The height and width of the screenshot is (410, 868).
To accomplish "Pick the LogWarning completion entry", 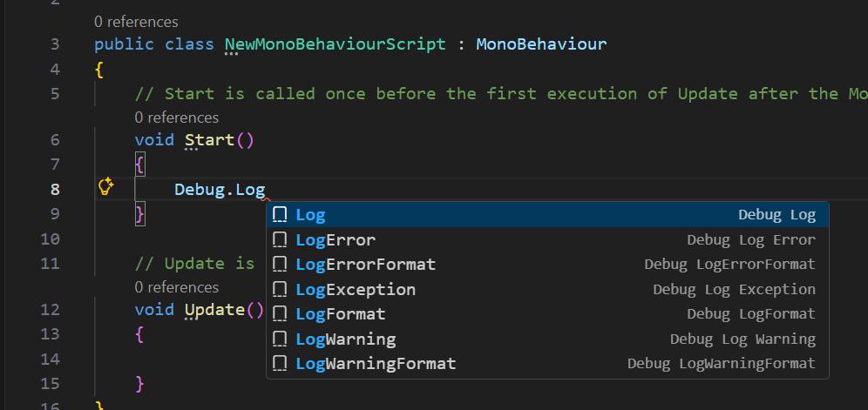I will pyautogui.click(x=346, y=339).
